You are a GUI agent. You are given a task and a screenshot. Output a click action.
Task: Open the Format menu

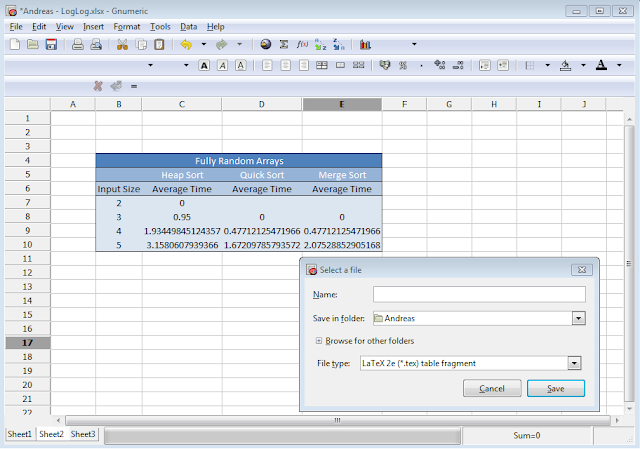pyautogui.click(x=127, y=27)
